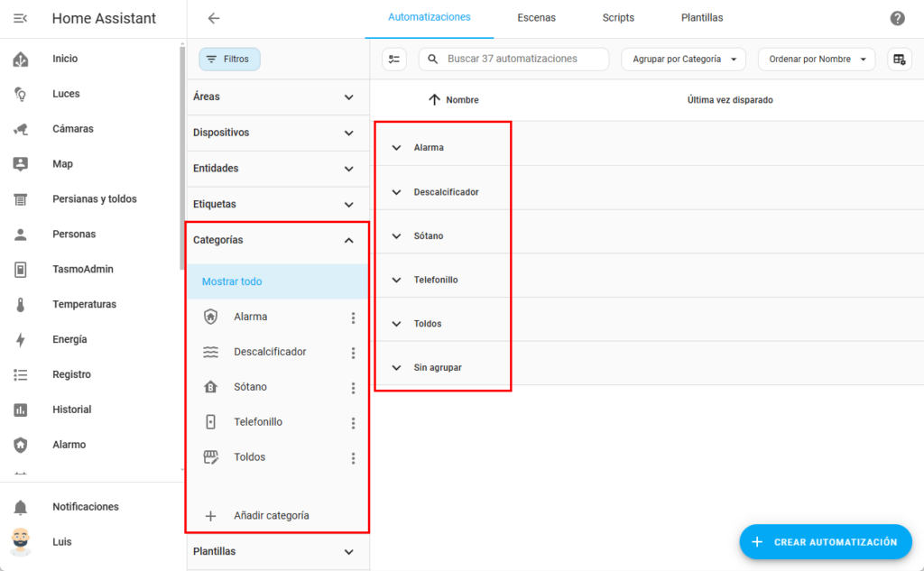Toggle the Filtros panel button

229,60
